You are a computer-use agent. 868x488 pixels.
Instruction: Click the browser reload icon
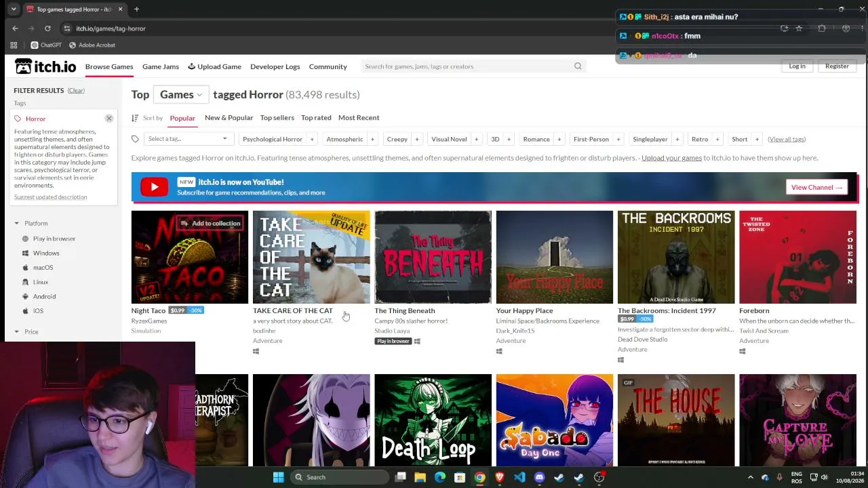click(x=47, y=28)
